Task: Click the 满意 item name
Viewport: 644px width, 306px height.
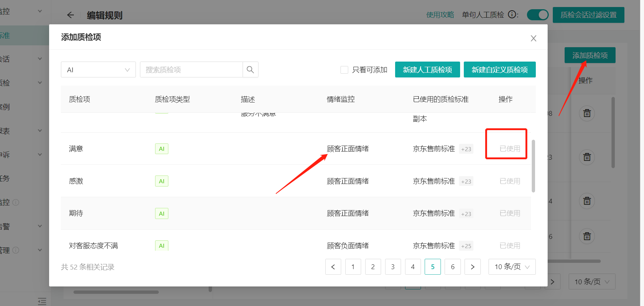Action: 76,149
